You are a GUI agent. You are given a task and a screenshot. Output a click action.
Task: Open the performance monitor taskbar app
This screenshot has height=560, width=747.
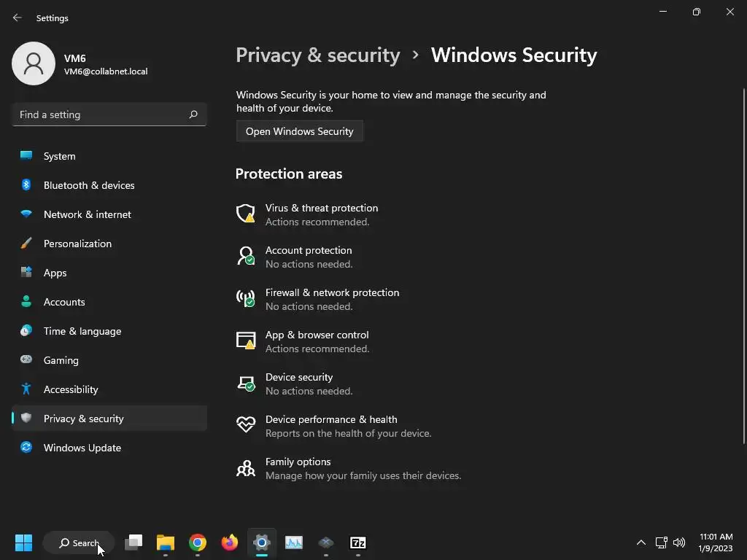[294, 542]
